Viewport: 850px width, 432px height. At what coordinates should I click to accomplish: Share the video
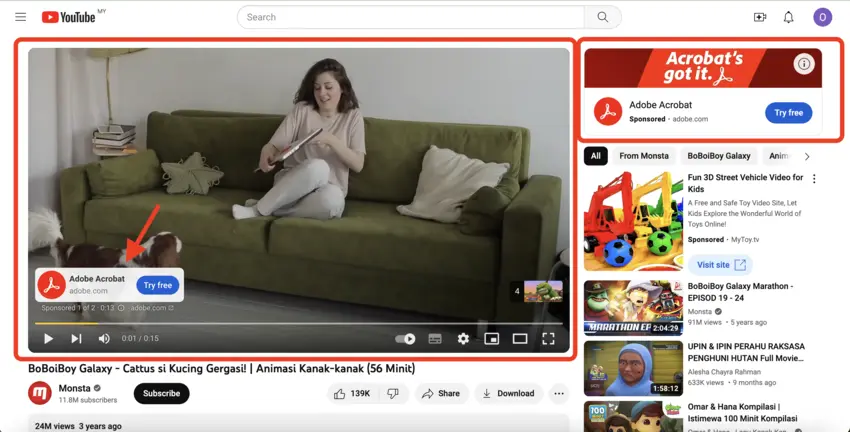441,394
